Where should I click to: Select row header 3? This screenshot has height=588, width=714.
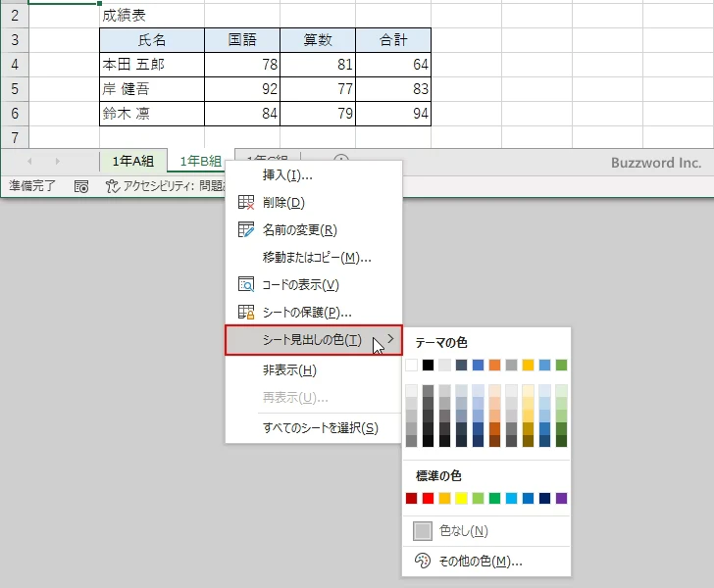pyautogui.click(x=15, y=39)
